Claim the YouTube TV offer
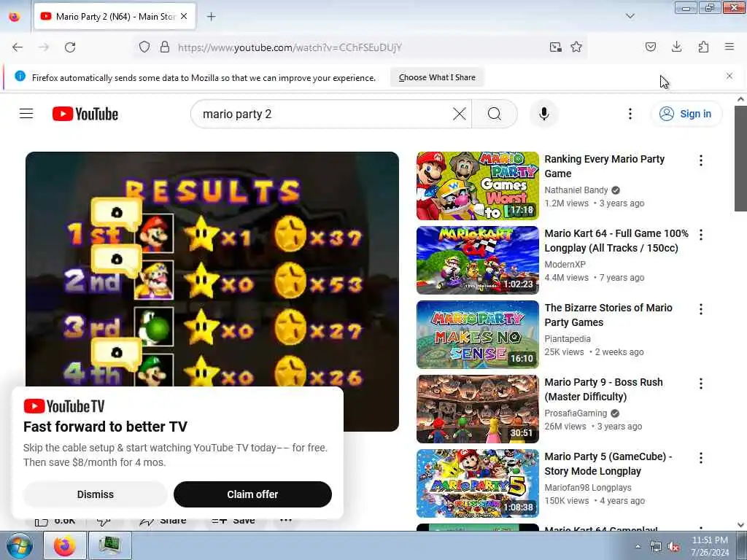747x560 pixels. click(252, 494)
